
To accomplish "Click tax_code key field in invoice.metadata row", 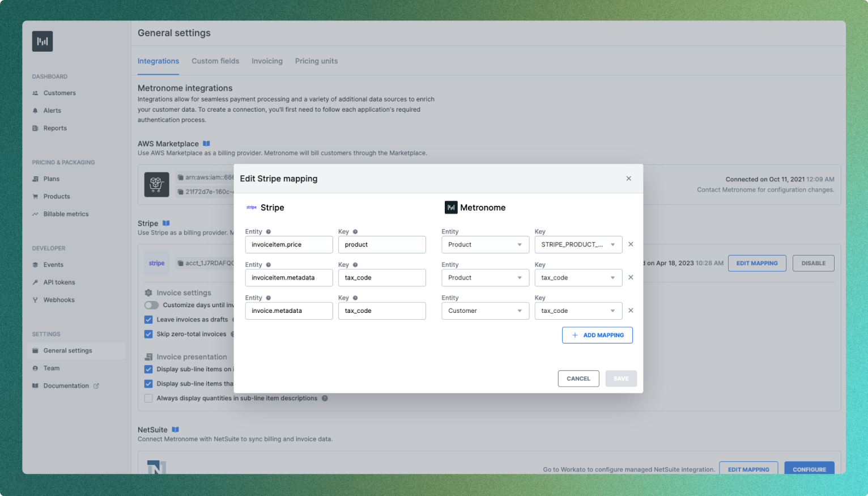I will tap(382, 311).
